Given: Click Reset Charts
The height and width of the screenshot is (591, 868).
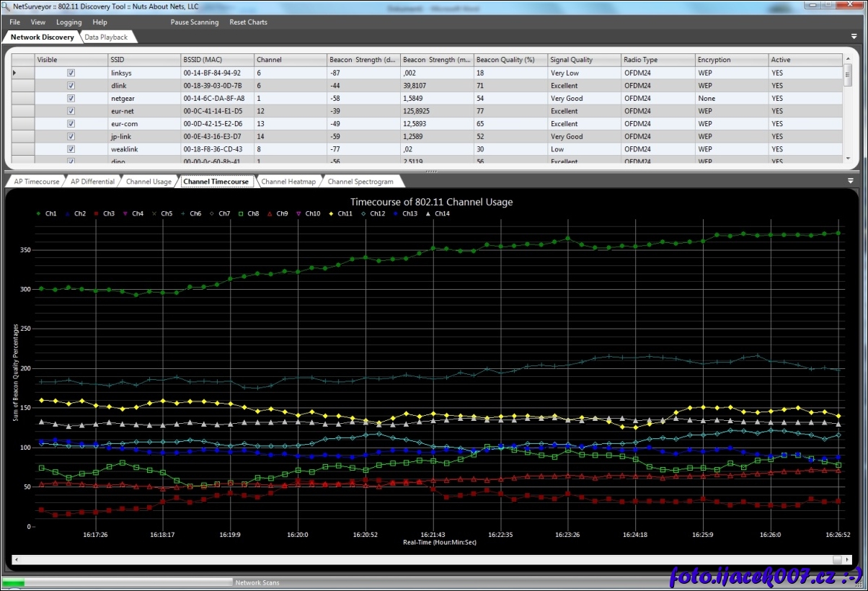Looking at the screenshot, I should pos(248,22).
